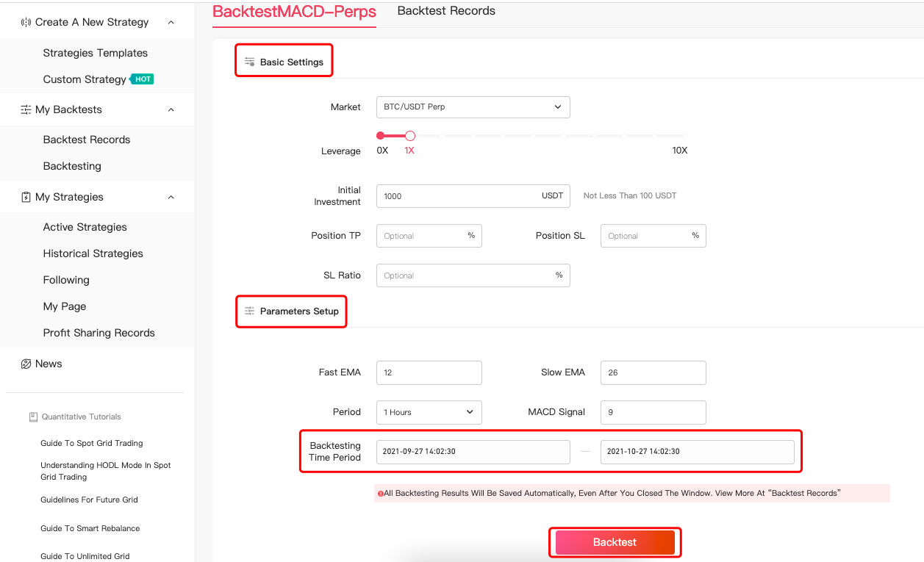924x562 pixels.
Task: Click the My Backtests sliders icon
Action: coord(26,110)
